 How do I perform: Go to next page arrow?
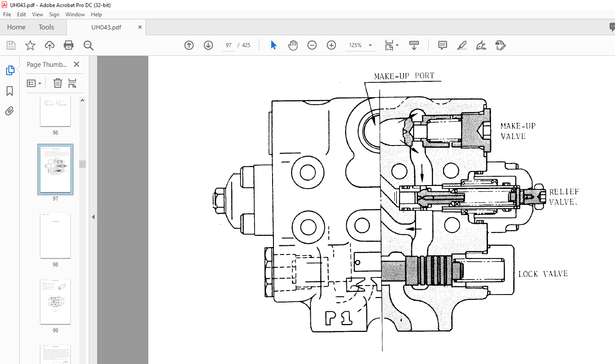tap(208, 45)
